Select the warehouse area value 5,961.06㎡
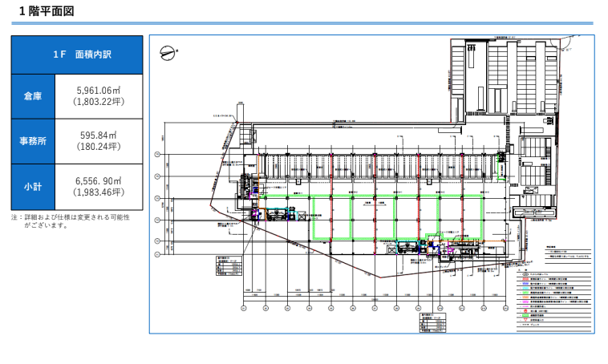 (x=99, y=91)
